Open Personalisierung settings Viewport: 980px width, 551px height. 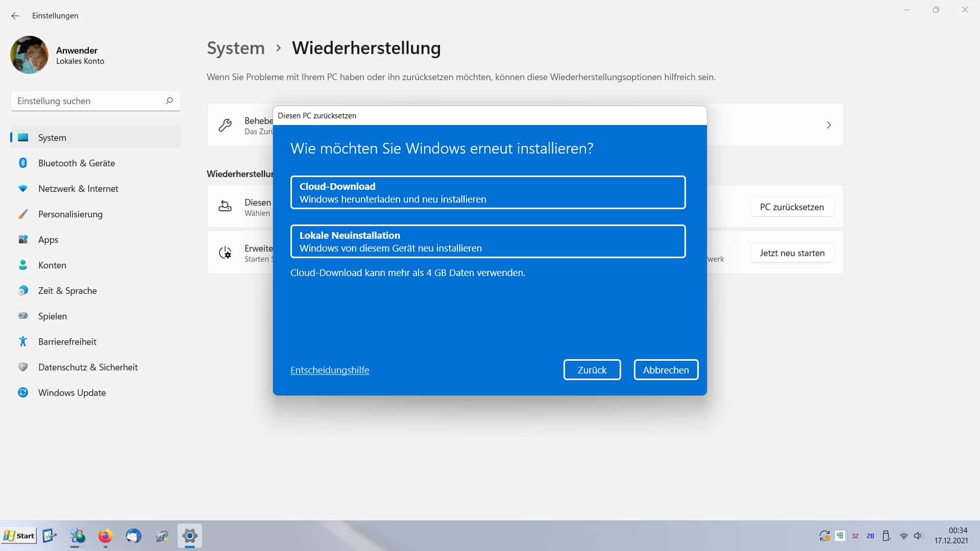coord(95,214)
